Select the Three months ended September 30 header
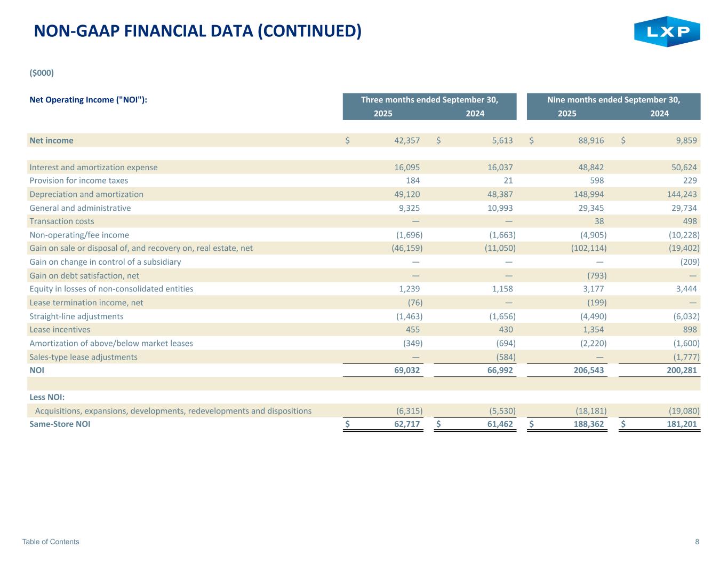Viewport: 728px width, 563px height. click(x=429, y=100)
